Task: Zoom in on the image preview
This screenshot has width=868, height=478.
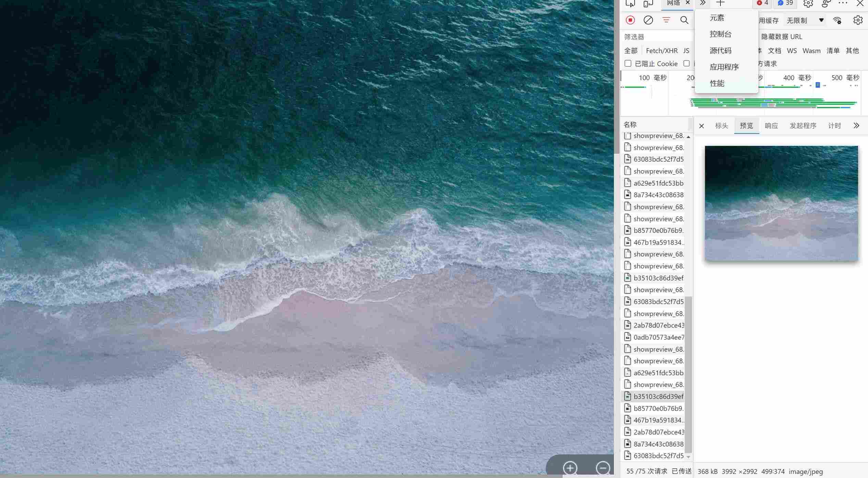Action: click(570, 468)
